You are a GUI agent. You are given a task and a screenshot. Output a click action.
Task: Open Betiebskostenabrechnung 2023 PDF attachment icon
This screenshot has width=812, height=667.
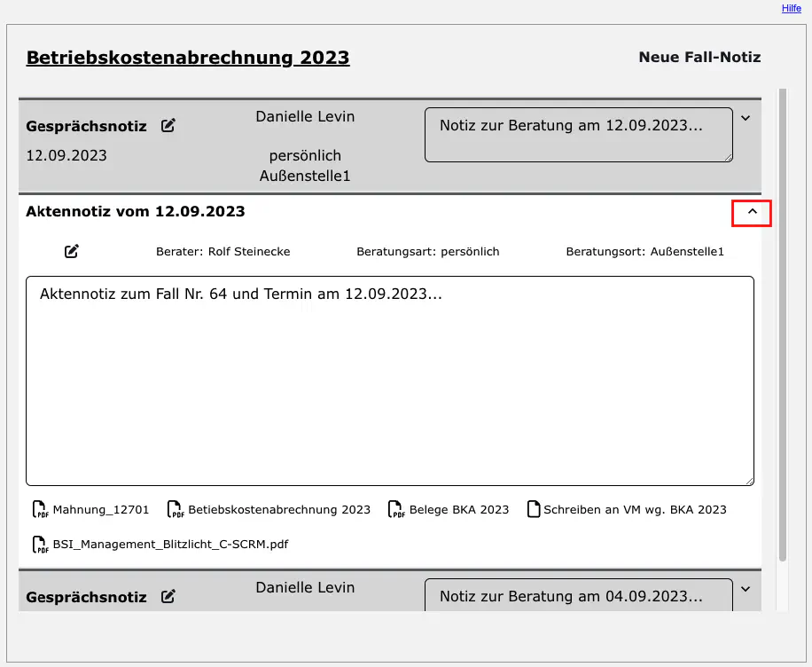point(176,510)
